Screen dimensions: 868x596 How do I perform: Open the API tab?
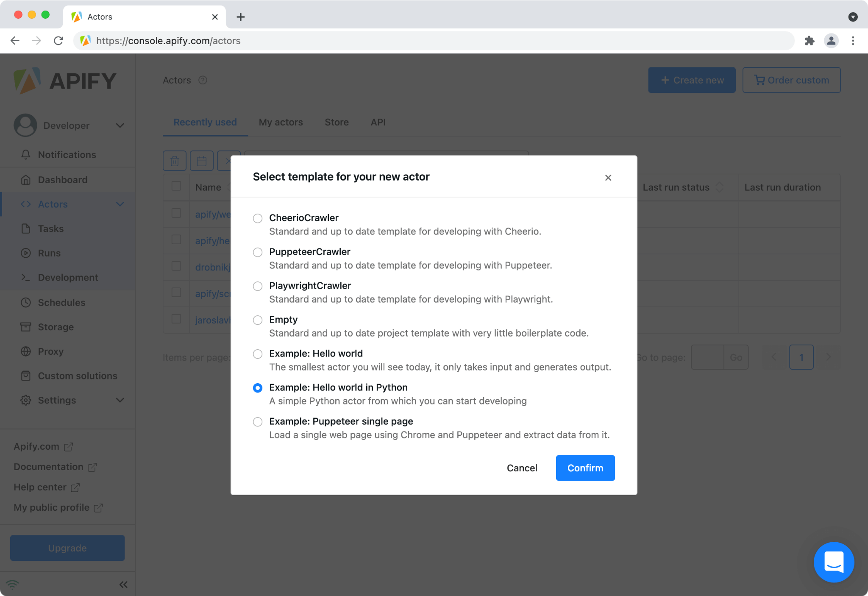(378, 122)
